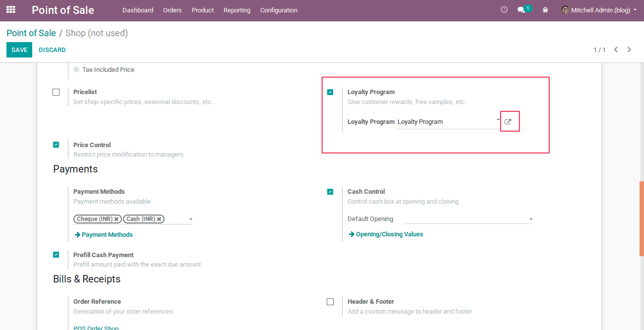
Task: Uncheck Prefill Cash Payment checkbox
Action: point(56,255)
